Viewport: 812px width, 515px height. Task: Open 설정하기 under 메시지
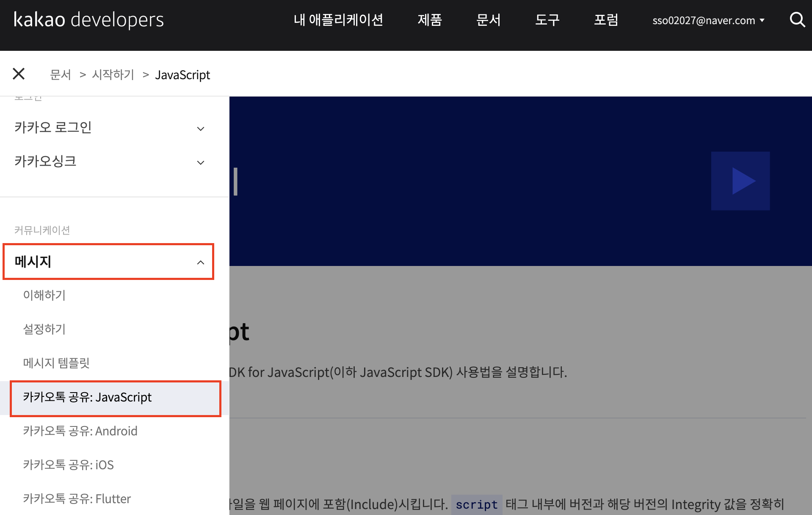44,329
